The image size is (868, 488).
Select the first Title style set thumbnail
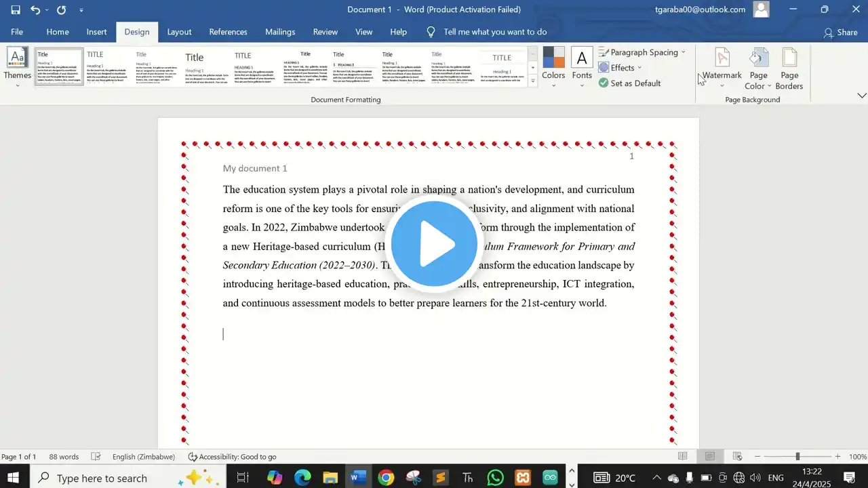(59, 66)
